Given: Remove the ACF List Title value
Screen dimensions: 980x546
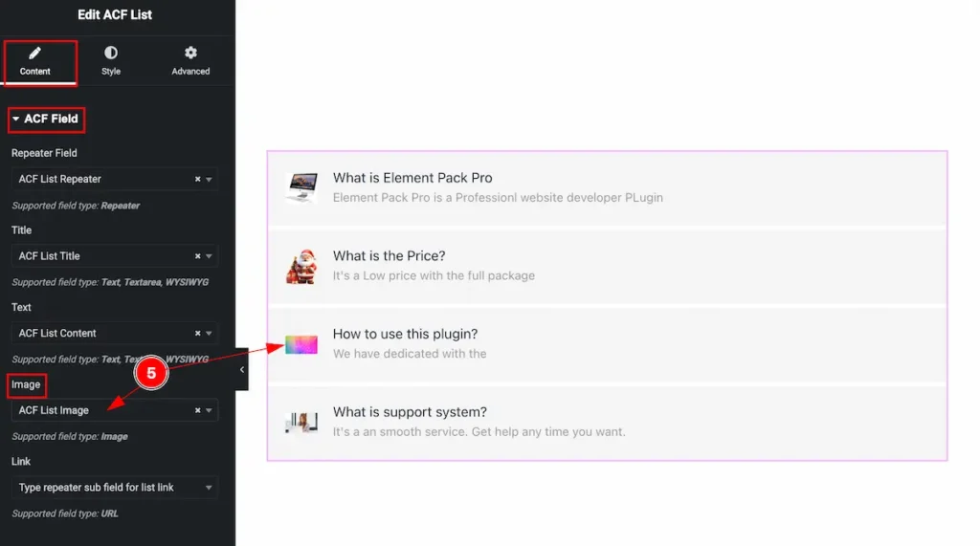Looking at the screenshot, I should (x=197, y=256).
